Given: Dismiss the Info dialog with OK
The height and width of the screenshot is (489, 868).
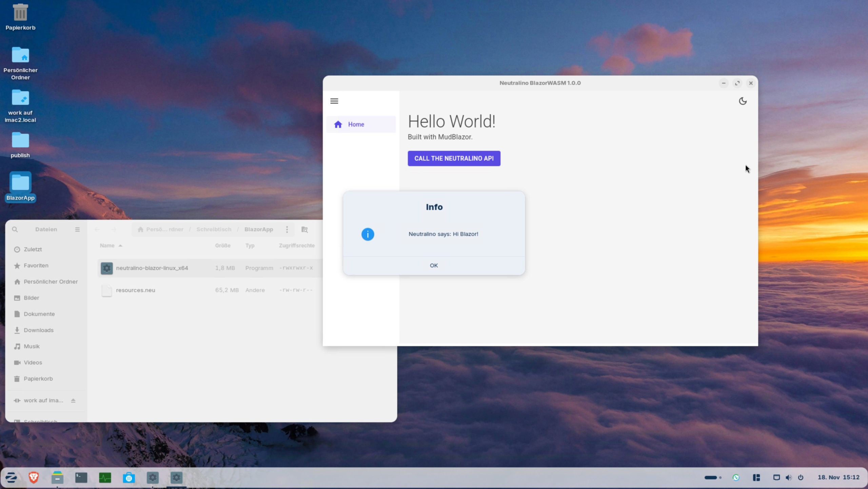Looking at the screenshot, I should 434,265.
